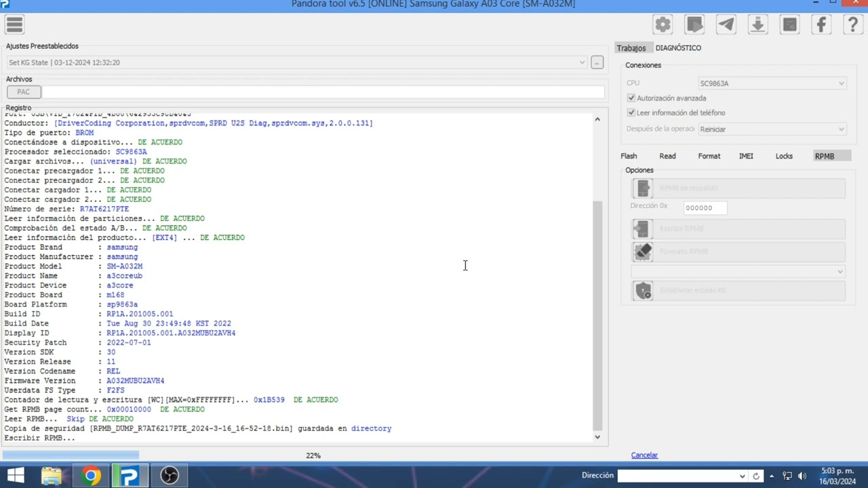Screen dimensions: 868x488
Task: Open the Telegram paper-plane icon
Action: click(726, 25)
